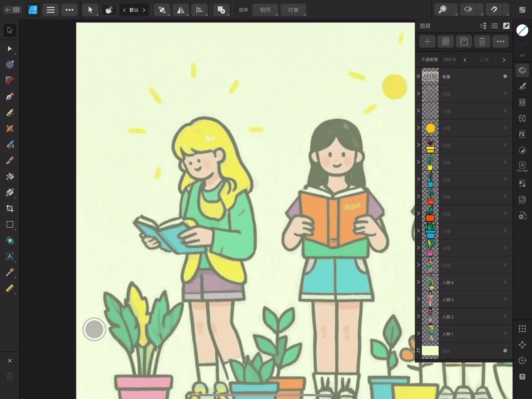Select the Vector Brush tool
This screenshot has height=399, width=532.
[10, 128]
